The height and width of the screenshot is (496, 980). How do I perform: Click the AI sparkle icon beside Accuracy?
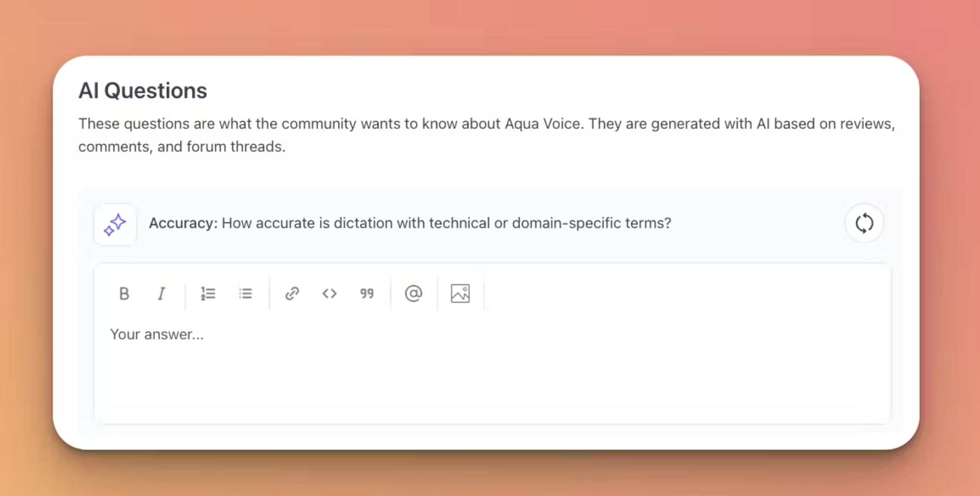coord(115,224)
